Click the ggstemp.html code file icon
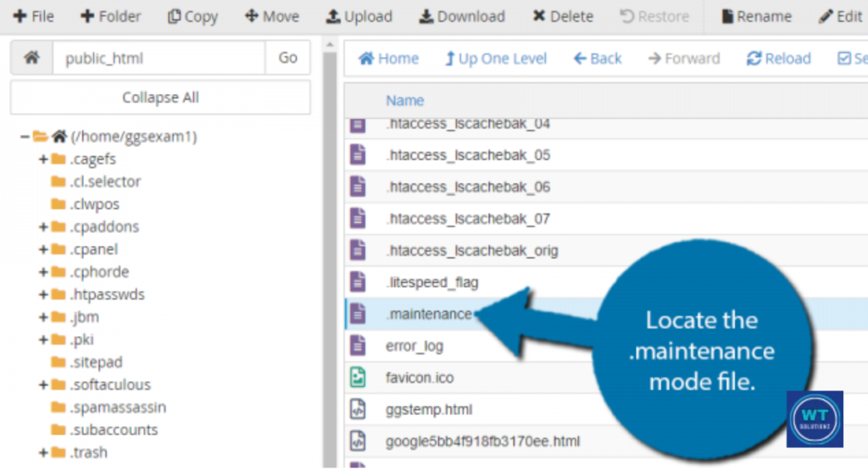 359,410
